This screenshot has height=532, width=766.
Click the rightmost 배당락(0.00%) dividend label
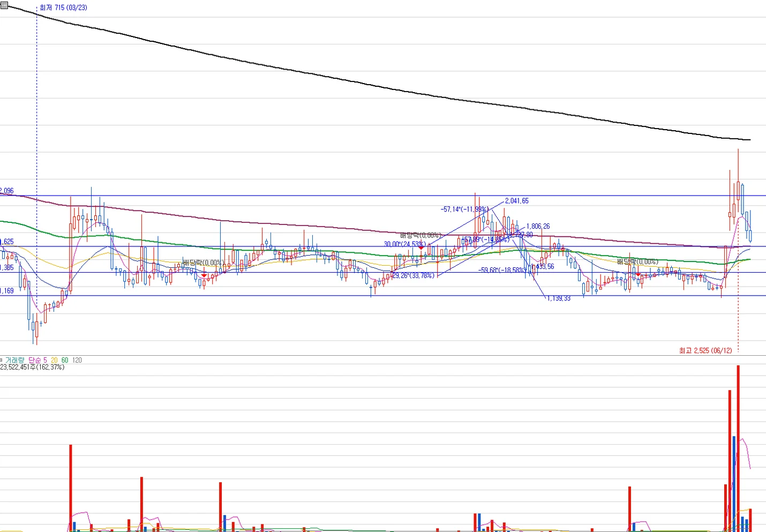637,261
